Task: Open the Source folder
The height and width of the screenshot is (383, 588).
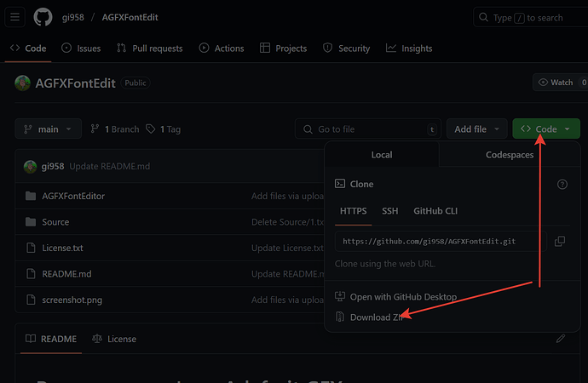Action: tap(55, 222)
